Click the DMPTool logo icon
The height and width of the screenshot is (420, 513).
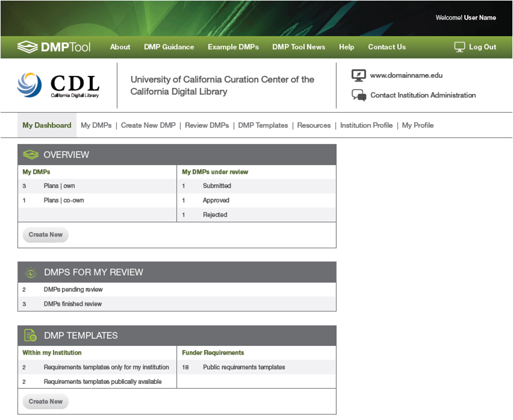click(27, 47)
